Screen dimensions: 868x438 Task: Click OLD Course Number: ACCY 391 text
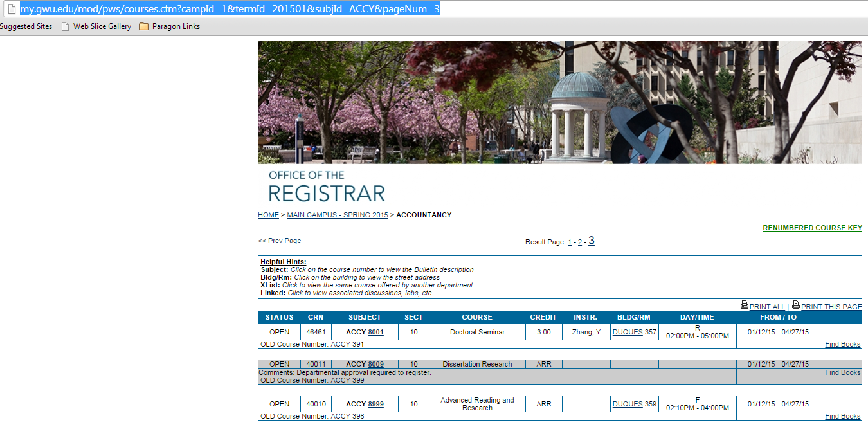click(311, 344)
